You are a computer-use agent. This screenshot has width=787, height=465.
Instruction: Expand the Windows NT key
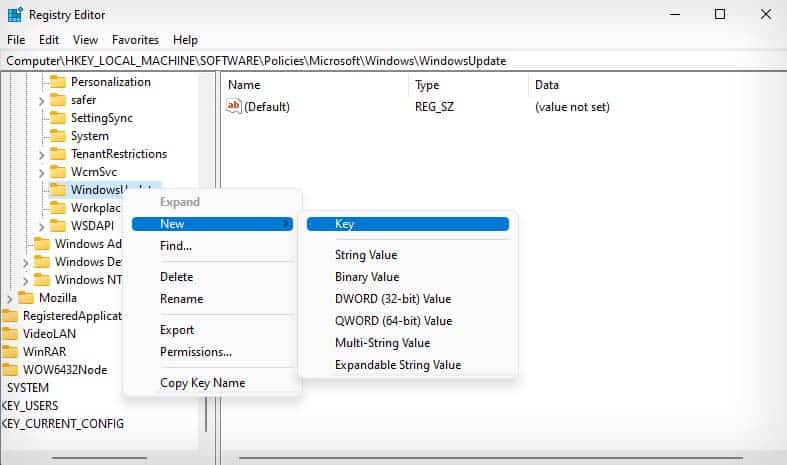[x=26, y=281]
